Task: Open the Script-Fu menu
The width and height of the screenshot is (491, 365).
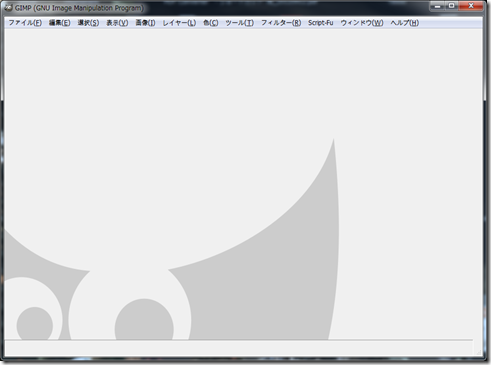Action: (x=321, y=23)
